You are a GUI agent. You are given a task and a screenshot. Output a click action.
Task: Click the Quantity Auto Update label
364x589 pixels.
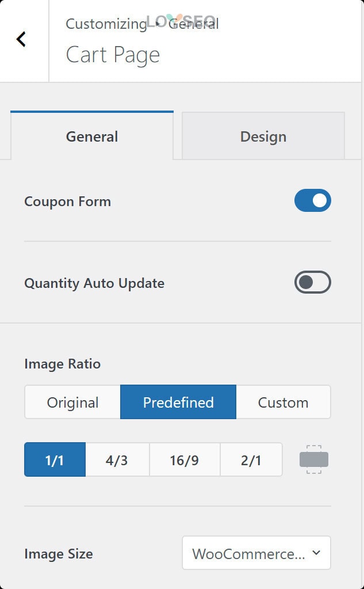(94, 283)
